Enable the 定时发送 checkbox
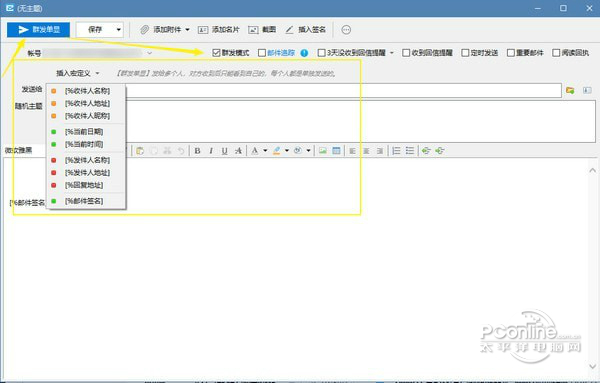The width and height of the screenshot is (600, 383). click(x=465, y=53)
